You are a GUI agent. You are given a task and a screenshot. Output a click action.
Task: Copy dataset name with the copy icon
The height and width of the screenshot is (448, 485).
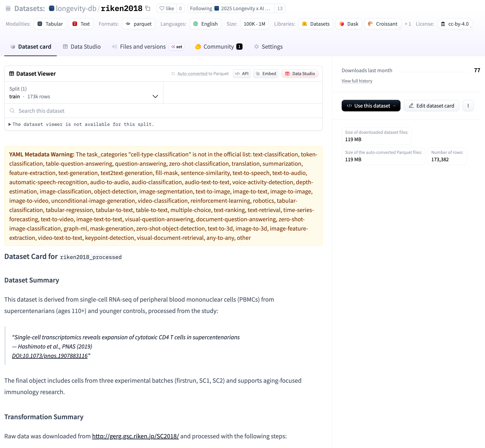(148, 8)
